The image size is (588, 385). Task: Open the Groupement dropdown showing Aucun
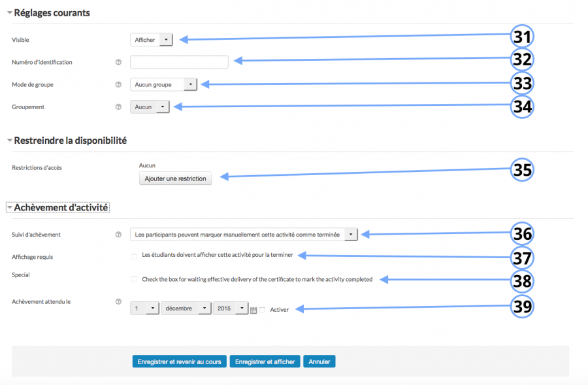pos(149,107)
